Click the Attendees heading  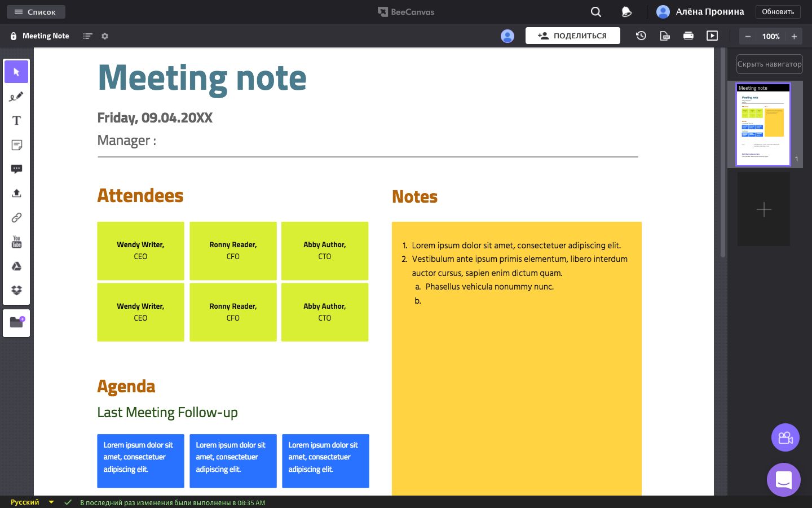[x=140, y=195]
